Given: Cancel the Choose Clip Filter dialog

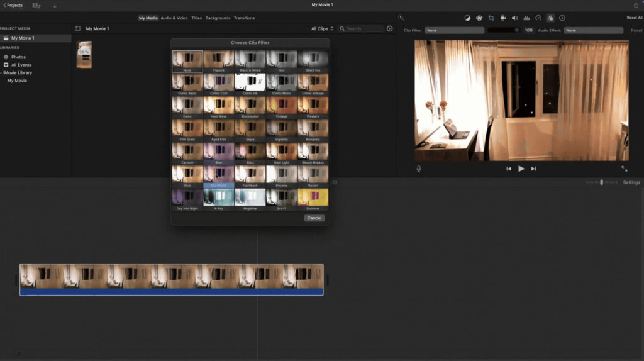Looking at the screenshot, I should (x=314, y=218).
